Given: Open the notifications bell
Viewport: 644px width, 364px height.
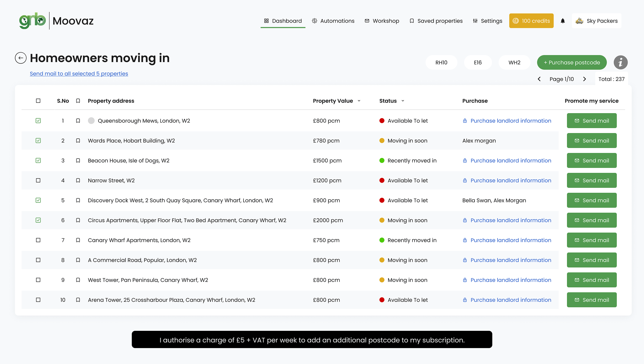Looking at the screenshot, I should pyautogui.click(x=563, y=21).
